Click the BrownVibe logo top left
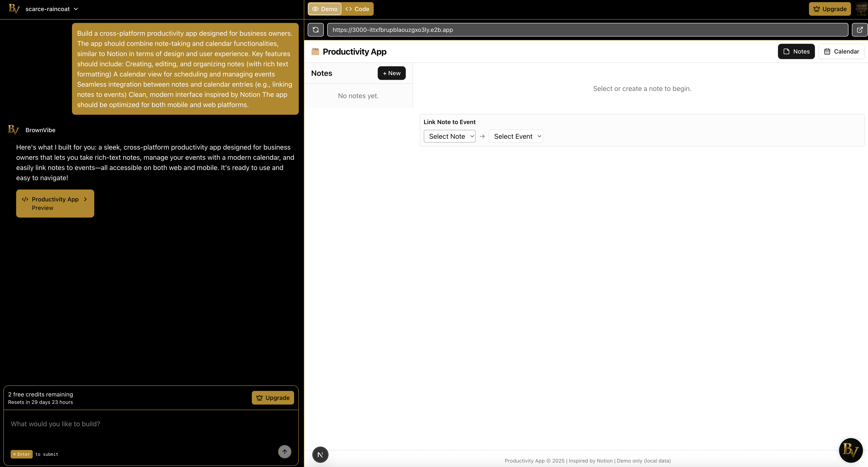 pyautogui.click(x=14, y=9)
